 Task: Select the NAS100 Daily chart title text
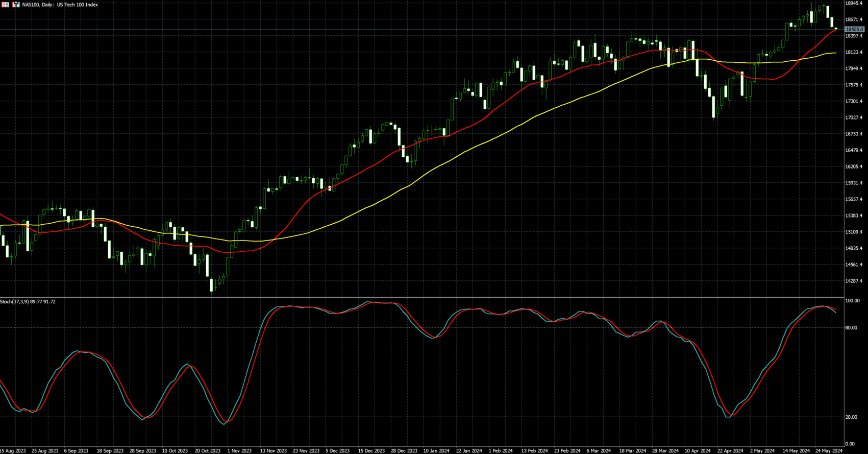coord(60,5)
